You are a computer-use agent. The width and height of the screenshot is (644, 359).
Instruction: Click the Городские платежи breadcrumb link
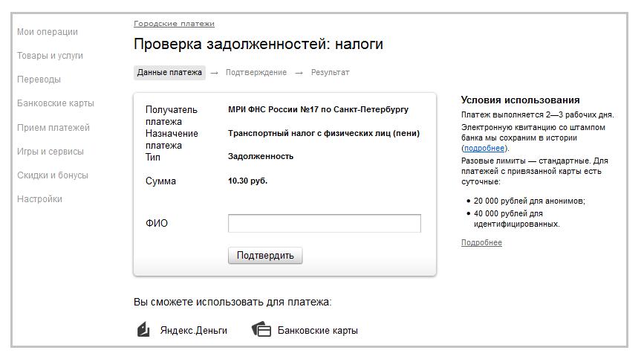tap(174, 24)
